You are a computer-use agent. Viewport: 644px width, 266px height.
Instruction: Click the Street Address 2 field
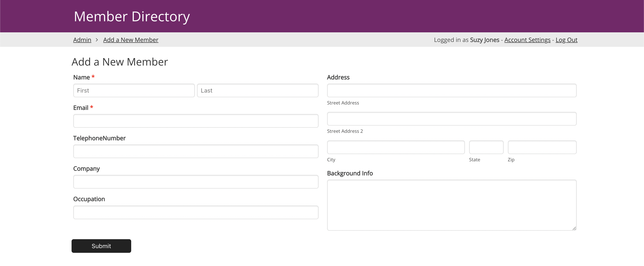pos(451,119)
